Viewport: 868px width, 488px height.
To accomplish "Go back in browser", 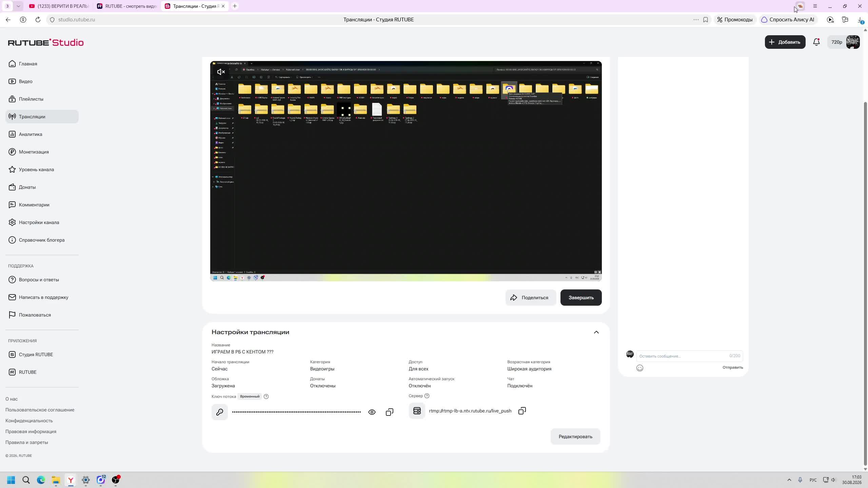I will [x=8, y=20].
